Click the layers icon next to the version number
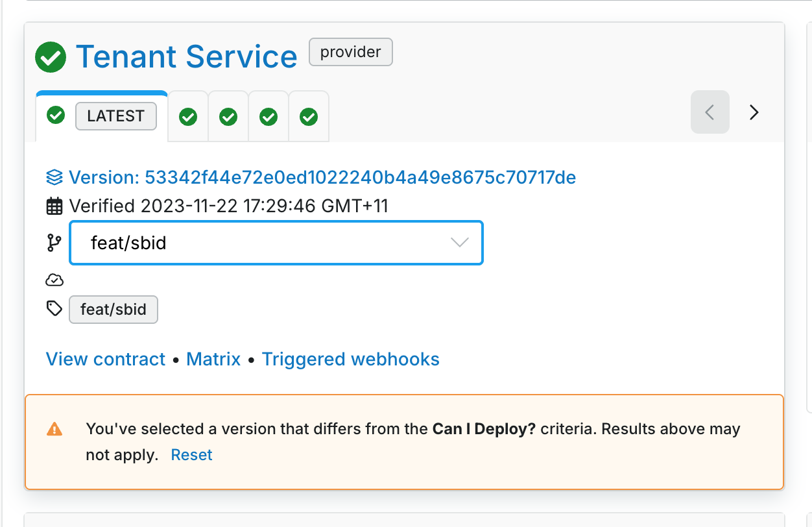This screenshot has width=812, height=527. 54,175
